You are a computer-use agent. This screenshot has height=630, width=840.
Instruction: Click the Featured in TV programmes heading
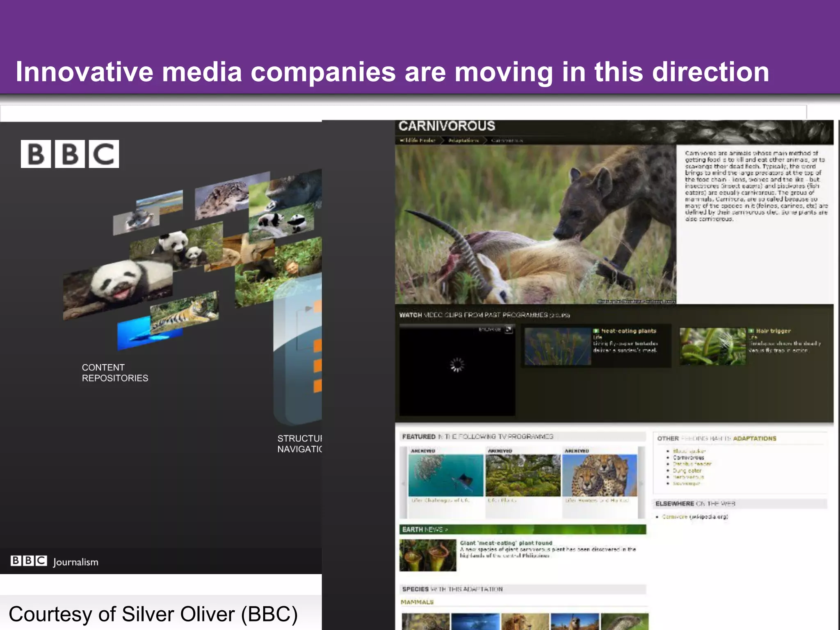pos(477,436)
